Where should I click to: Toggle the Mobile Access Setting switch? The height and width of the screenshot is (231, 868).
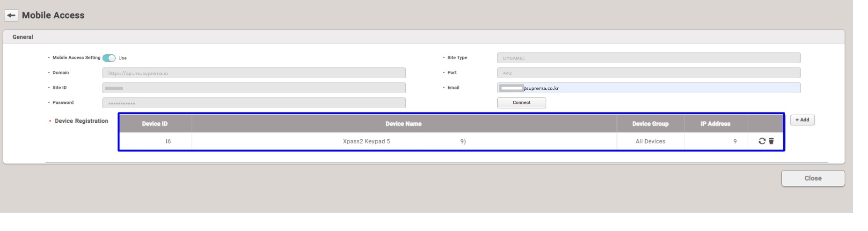click(109, 58)
